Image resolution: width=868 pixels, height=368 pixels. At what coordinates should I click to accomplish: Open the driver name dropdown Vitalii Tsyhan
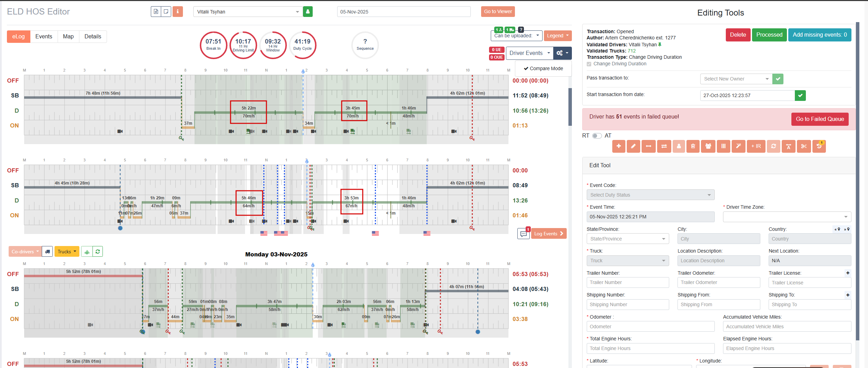(x=248, y=11)
